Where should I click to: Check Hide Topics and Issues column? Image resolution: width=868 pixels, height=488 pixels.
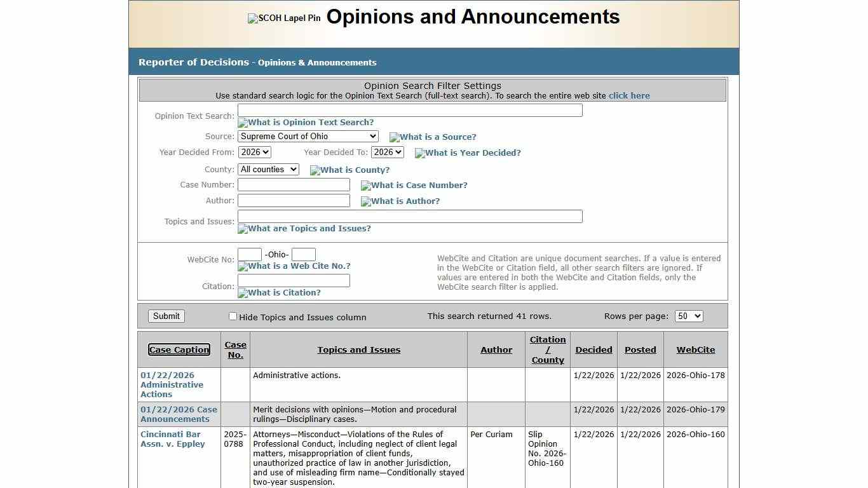pos(233,316)
